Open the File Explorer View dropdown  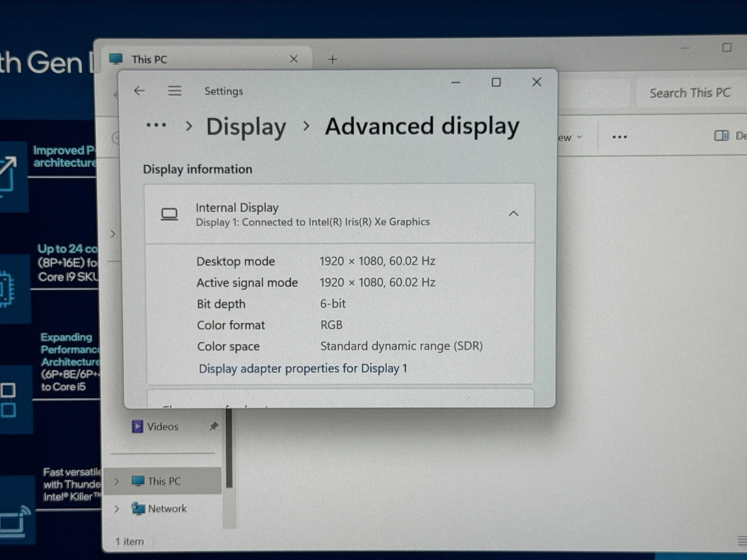pyautogui.click(x=570, y=137)
